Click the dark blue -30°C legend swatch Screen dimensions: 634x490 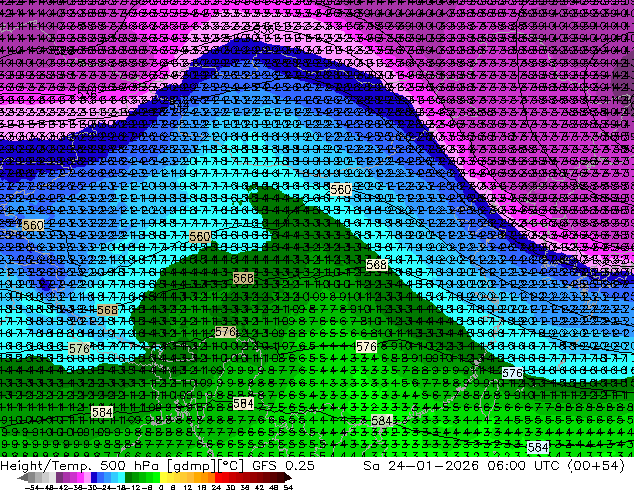[94, 477]
